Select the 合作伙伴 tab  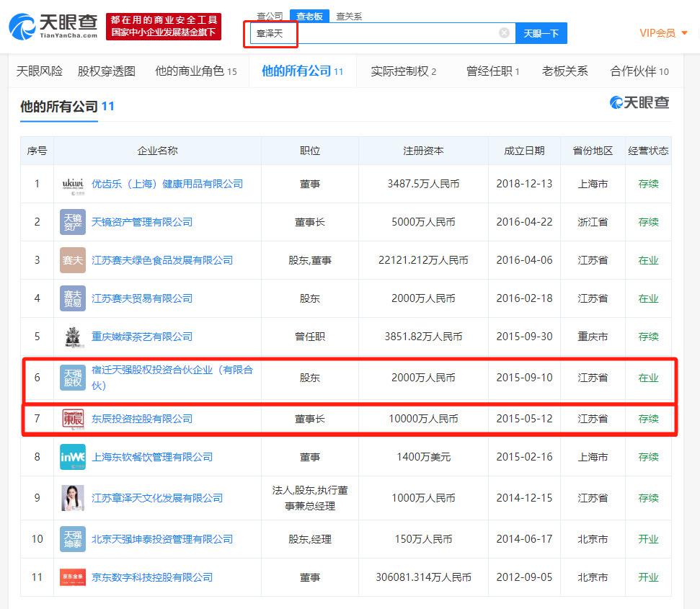[x=639, y=71]
